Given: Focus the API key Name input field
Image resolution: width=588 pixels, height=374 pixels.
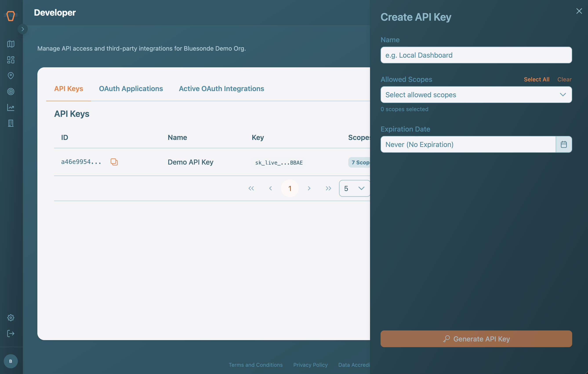Looking at the screenshot, I should 476,55.
